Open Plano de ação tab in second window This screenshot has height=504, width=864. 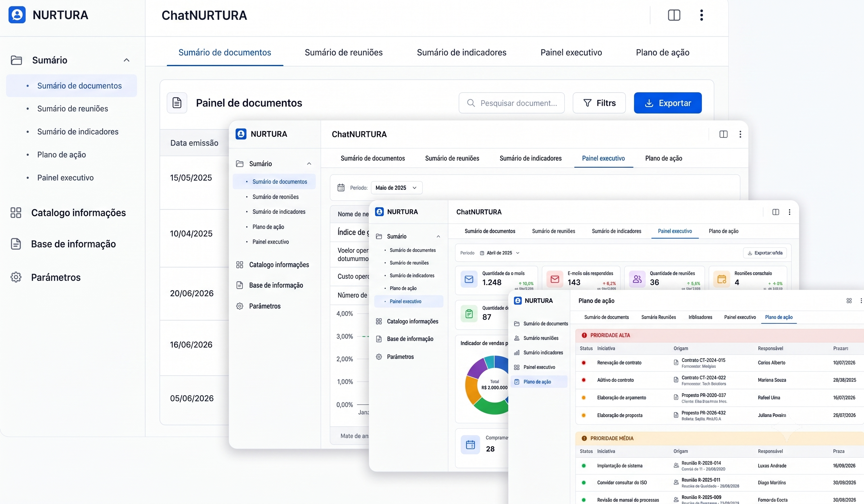point(663,158)
